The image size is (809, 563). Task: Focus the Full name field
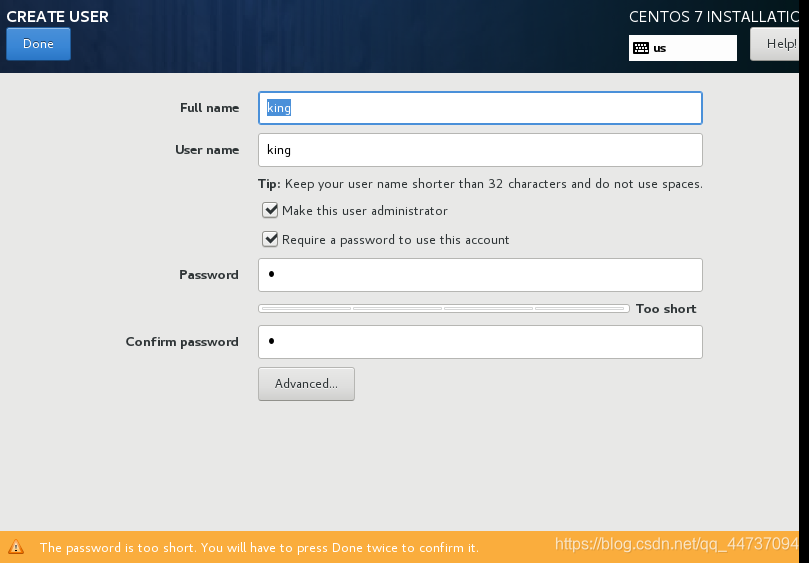coord(480,108)
